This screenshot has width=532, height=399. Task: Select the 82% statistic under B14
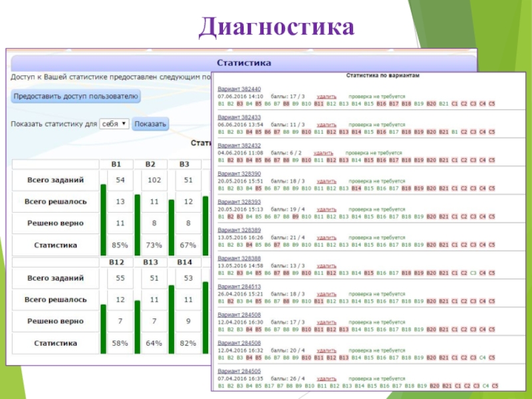[x=188, y=343]
